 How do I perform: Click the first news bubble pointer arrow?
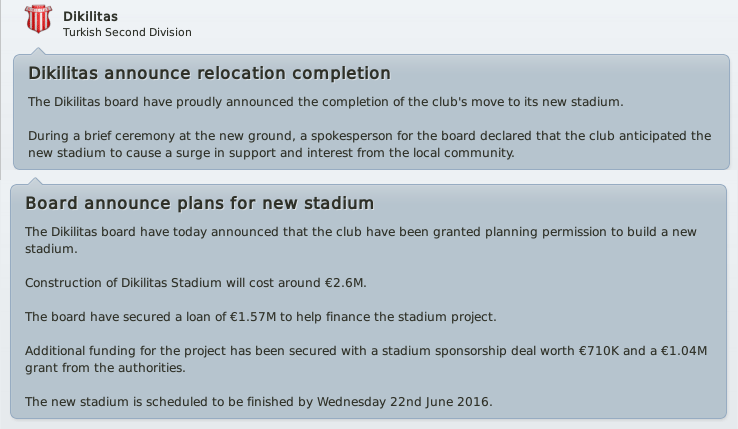click(38, 51)
